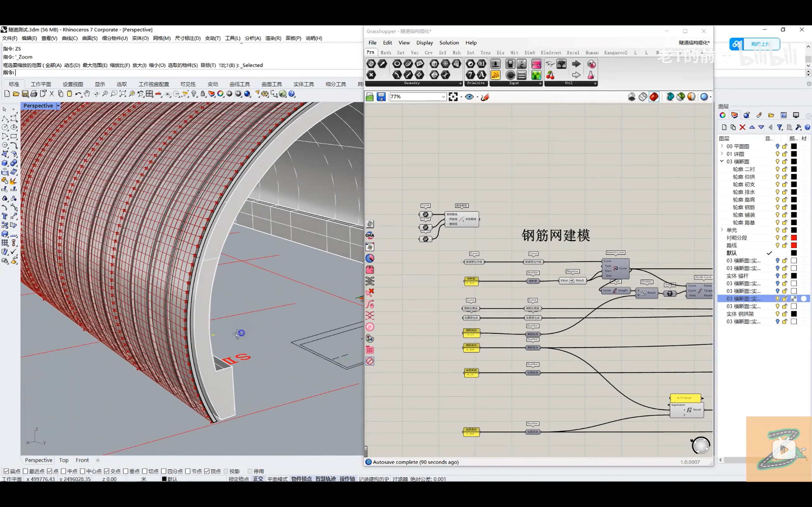This screenshot has height=507, width=812.
Task: Click the Rhino print icon
Action: tap(34, 94)
